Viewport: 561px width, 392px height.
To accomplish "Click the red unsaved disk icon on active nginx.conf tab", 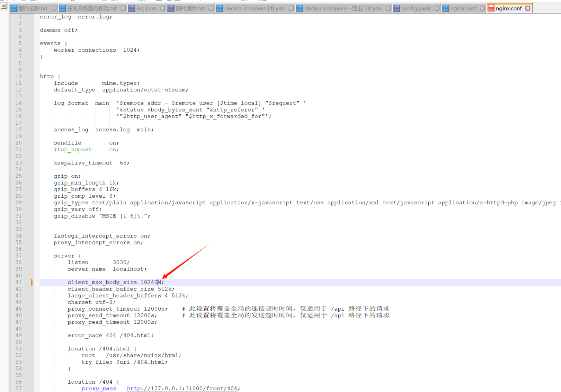I will (491, 8).
